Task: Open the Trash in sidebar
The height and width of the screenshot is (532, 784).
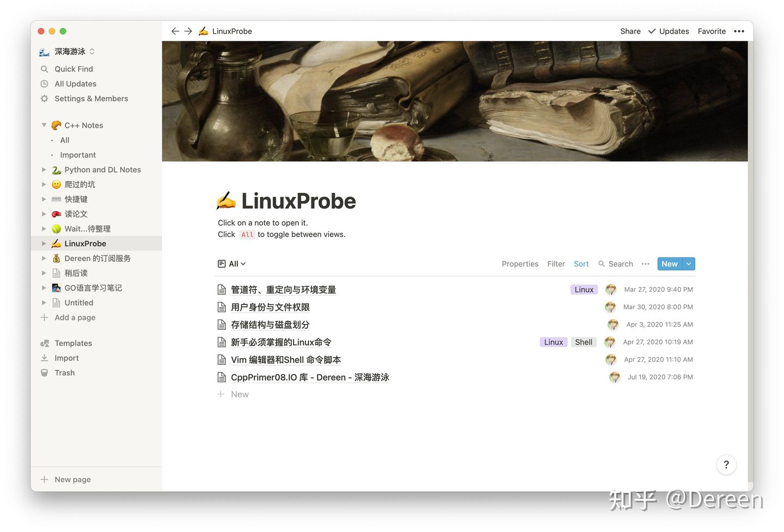Action: [64, 373]
